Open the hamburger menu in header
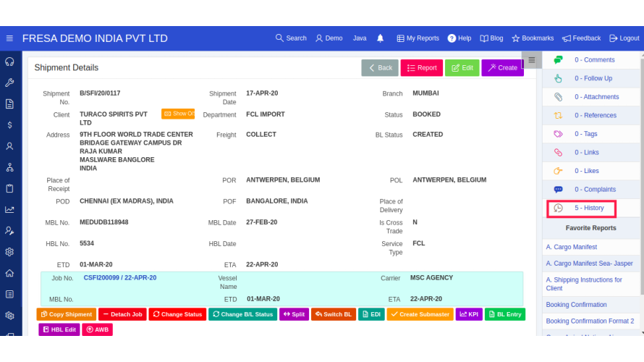644x362 pixels. pyautogui.click(x=9, y=38)
